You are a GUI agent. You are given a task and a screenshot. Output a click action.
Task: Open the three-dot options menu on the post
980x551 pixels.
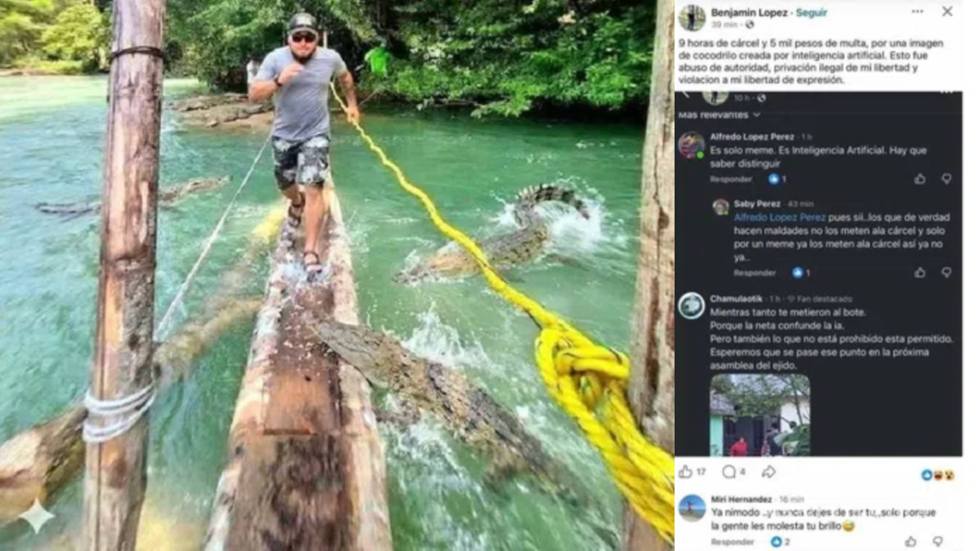coord(918,11)
